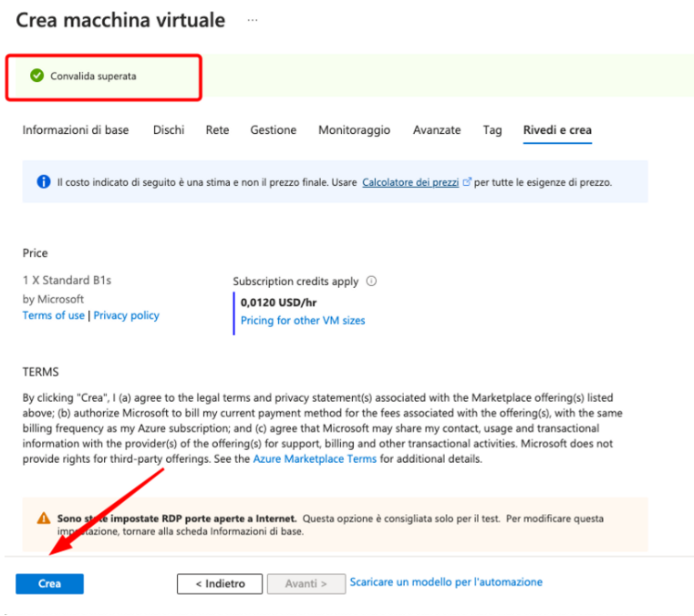Click Scaricare un modello per l'automazione link
Image resolution: width=694 pixels, height=616 pixels.
446,582
